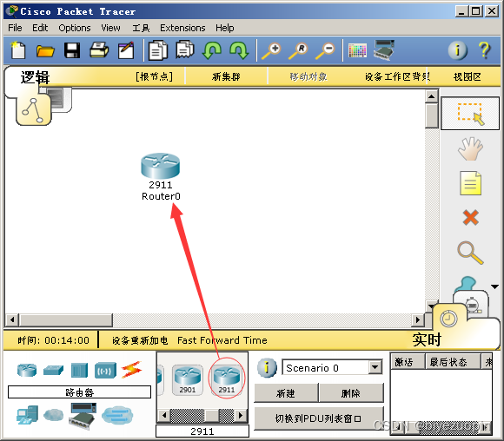The height and width of the screenshot is (441, 504).
Task: Click the scenario info icon
Action: coord(267,367)
